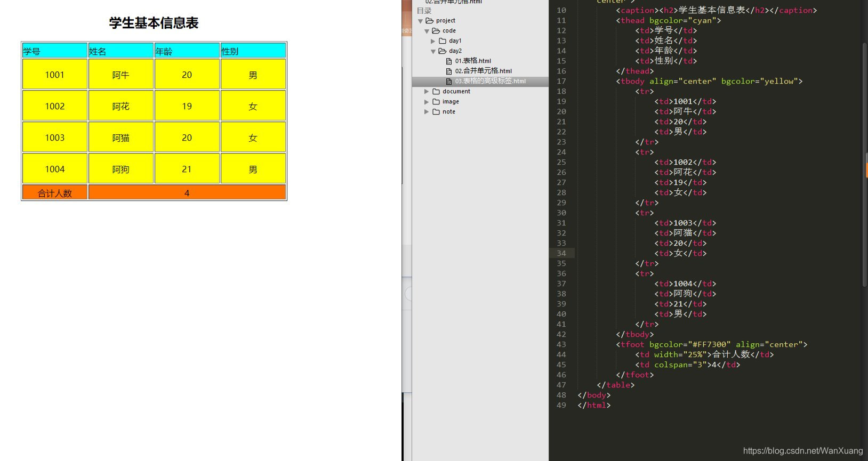The width and height of the screenshot is (868, 461).
Task: Collapse the project folder arrow
Action: point(420,21)
